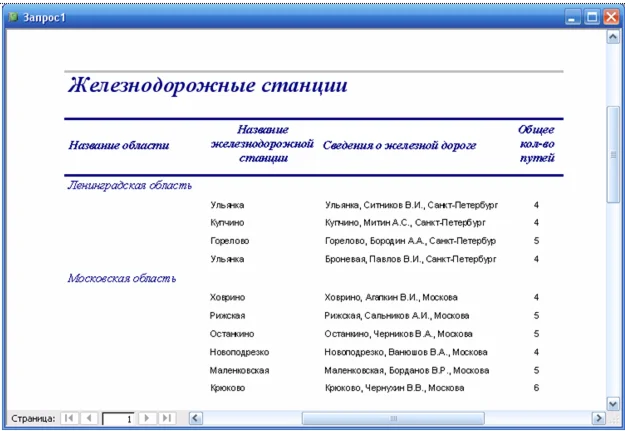Click the Название области column header
Screen dimensions: 625x431
pos(119,145)
